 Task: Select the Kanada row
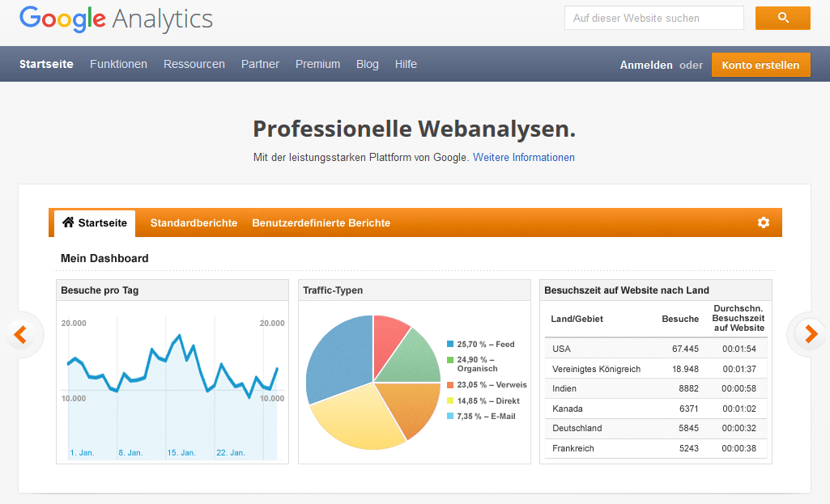point(656,409)
